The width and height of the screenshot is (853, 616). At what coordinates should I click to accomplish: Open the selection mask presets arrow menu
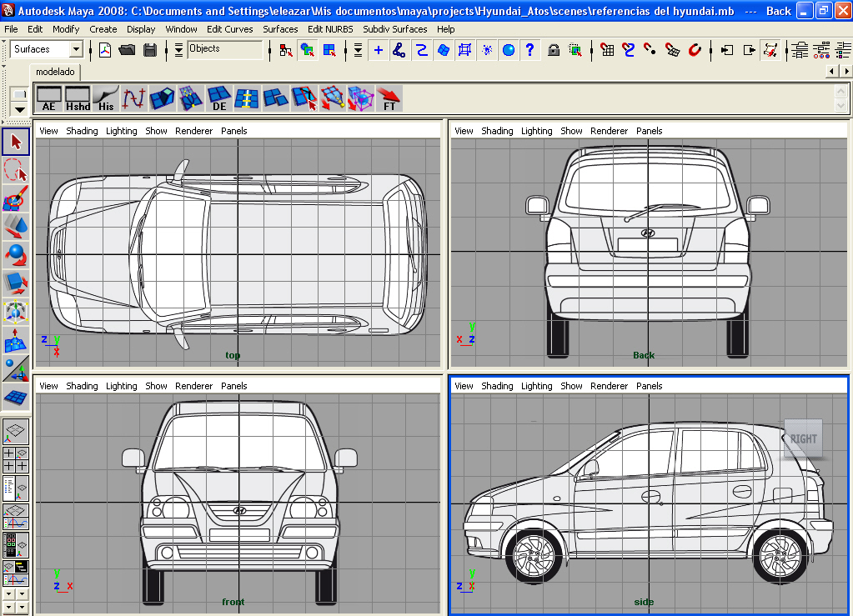point(358,51)
